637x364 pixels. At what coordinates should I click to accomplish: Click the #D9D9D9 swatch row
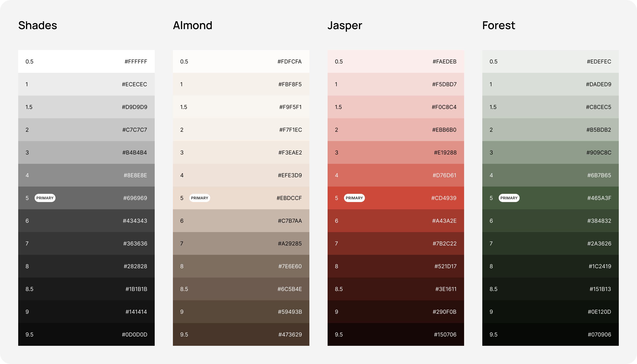pyautogui.click(x=86, y=107)
